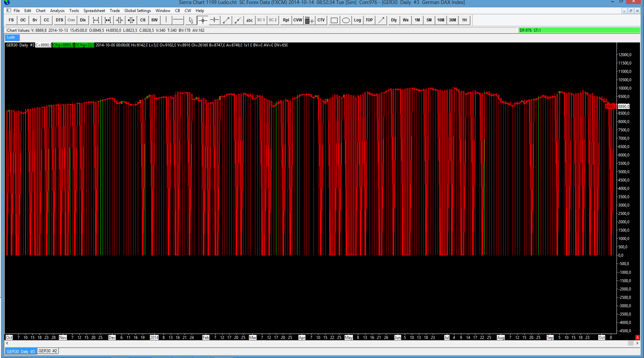Switch to the GER30 #2 chart tab

point(48,351)
